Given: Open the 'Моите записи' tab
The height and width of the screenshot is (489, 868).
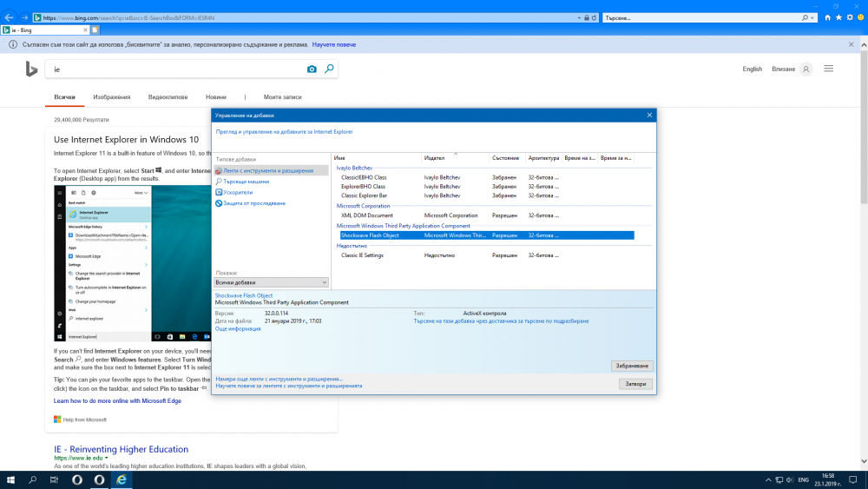Looking at the screenshot, I should click(x=282, y=97).
